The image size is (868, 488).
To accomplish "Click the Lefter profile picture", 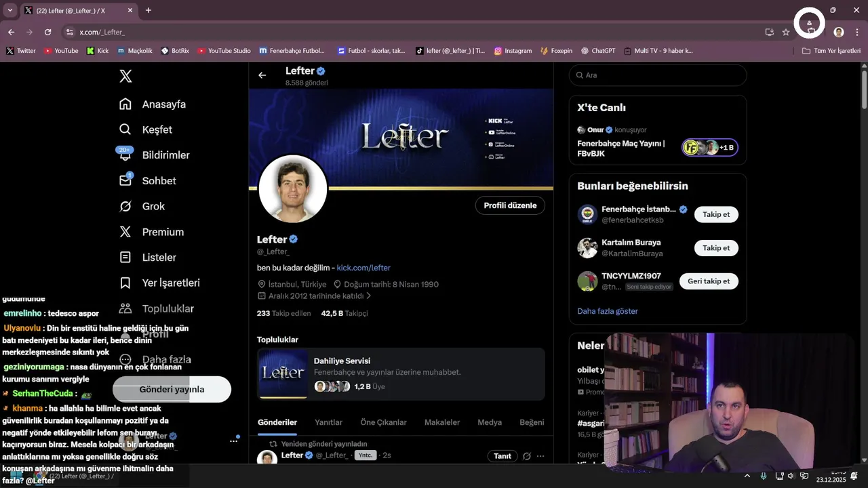I will pyautogui.click(x=293, y=188).
